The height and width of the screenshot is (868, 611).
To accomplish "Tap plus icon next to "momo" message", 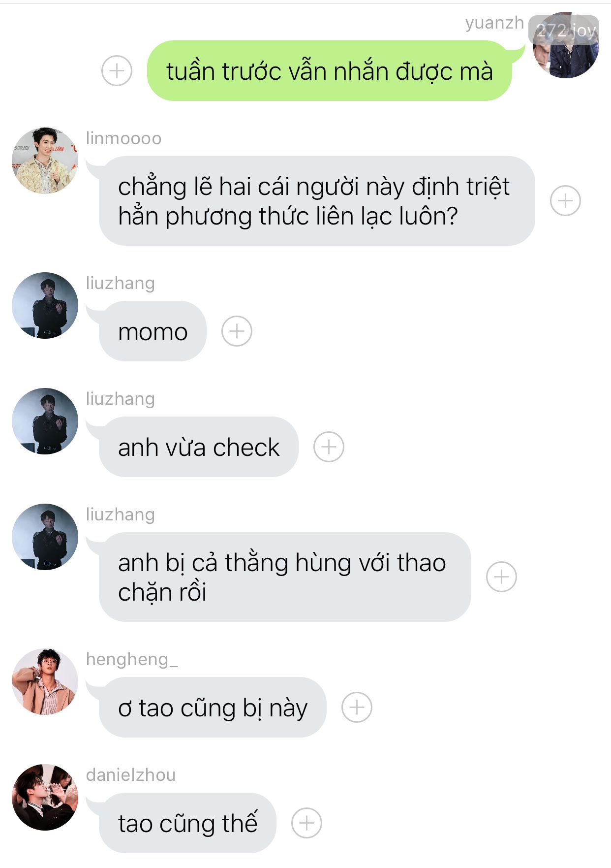I will (237, 331).
